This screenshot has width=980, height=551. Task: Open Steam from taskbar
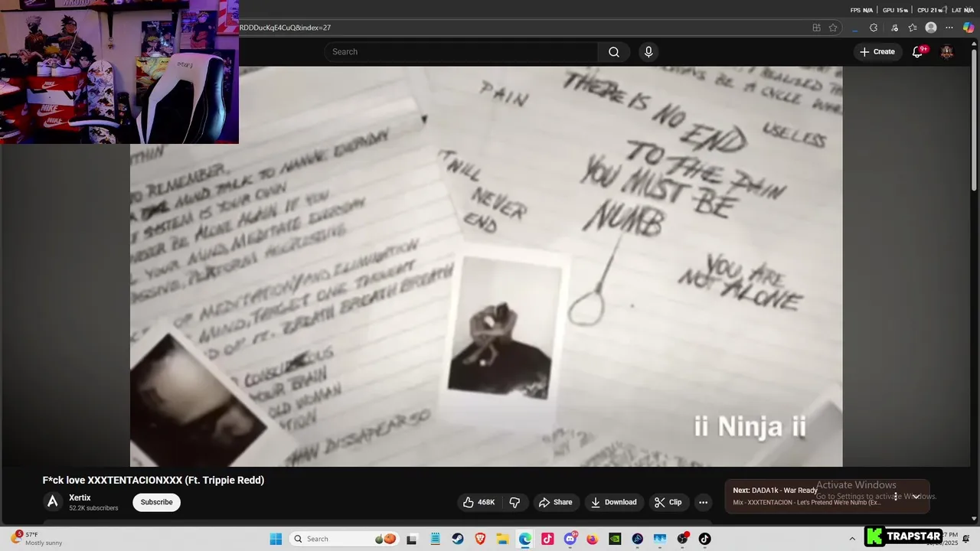pyautogui.click(x=457, y=539)
